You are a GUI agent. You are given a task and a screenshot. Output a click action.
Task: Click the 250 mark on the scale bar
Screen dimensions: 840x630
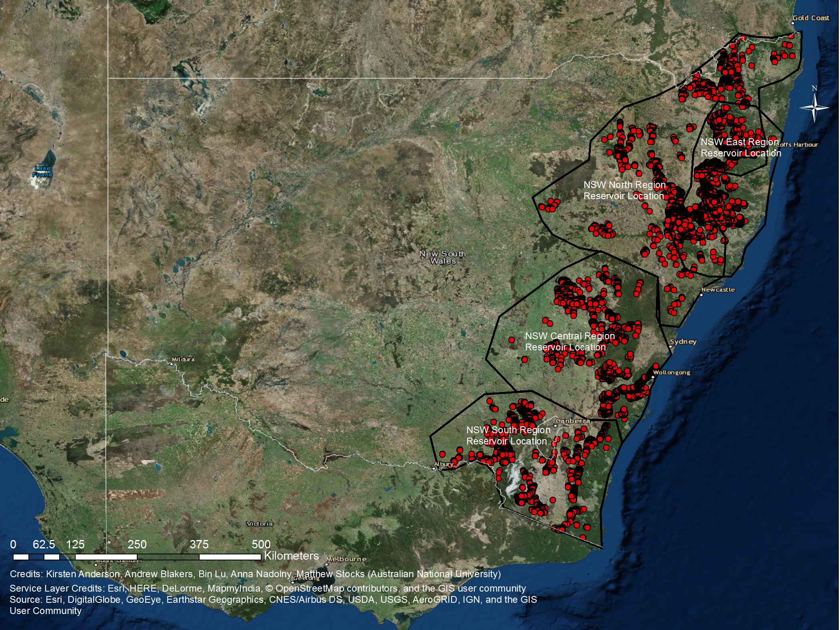[137, 544]
